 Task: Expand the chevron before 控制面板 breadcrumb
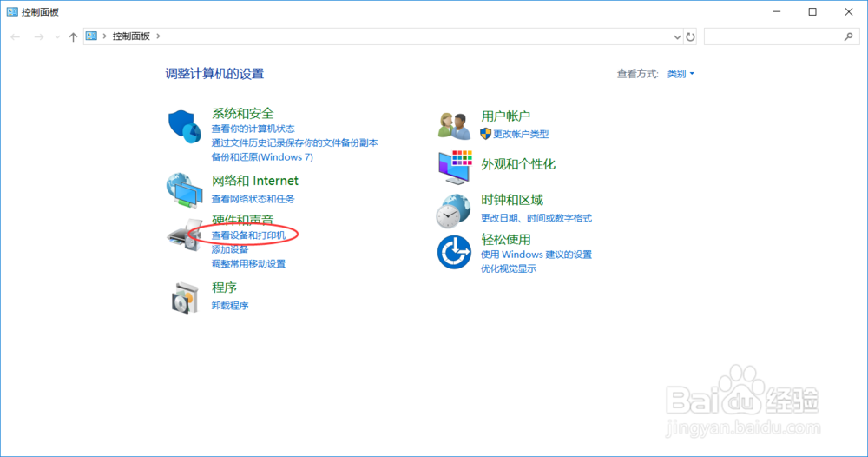point(104,36)
